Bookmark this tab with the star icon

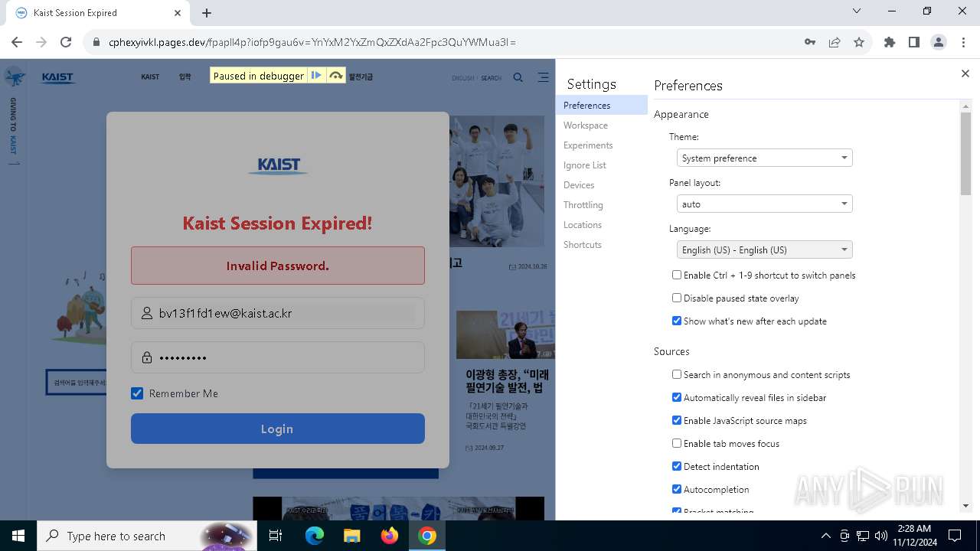tap(859, 42)
